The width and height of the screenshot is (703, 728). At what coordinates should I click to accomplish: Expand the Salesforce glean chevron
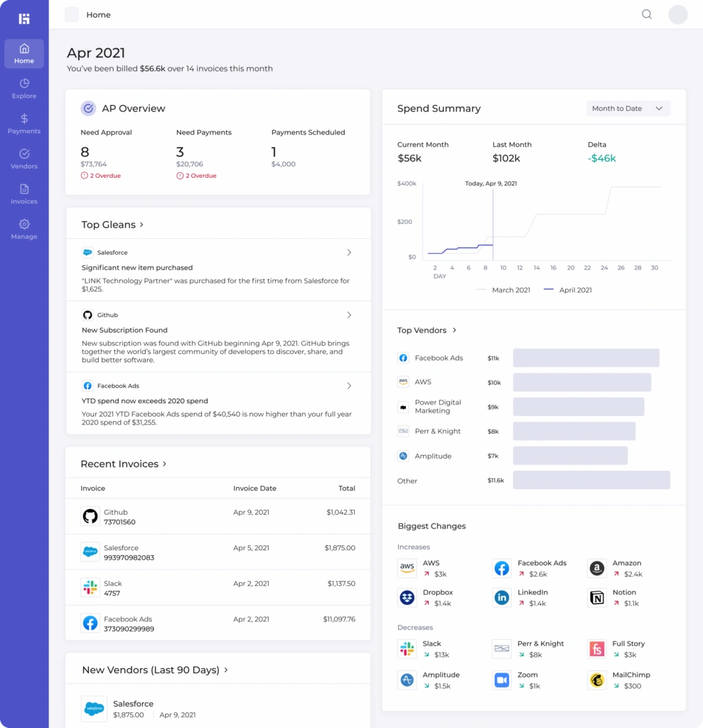[x=349, y=252]
